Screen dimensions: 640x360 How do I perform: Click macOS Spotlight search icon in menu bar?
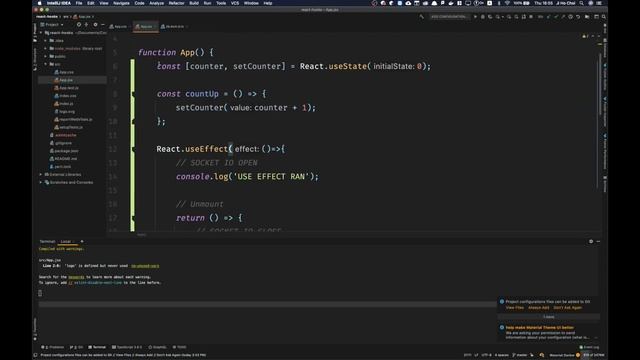(581, 3)
